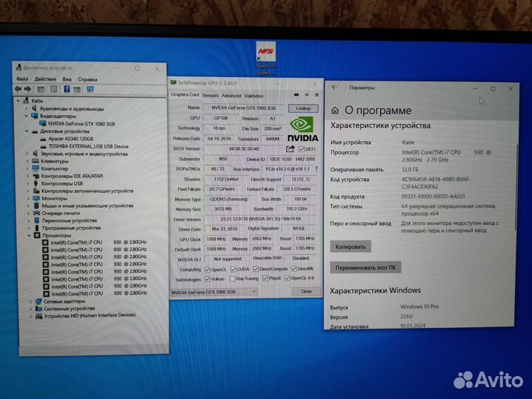The width and height of the screenshot is (532, 399).
Task: Click the home icon beside О программе
Action: point(335,110)
